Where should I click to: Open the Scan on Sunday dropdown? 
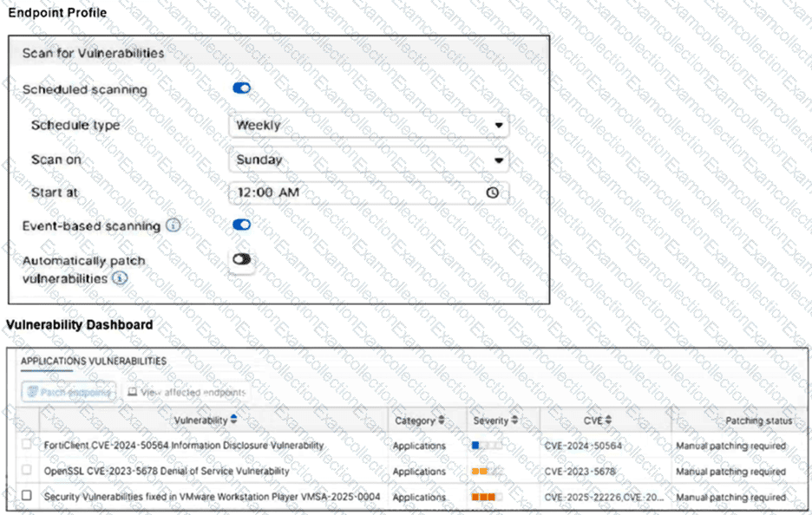tap(369, 160)
